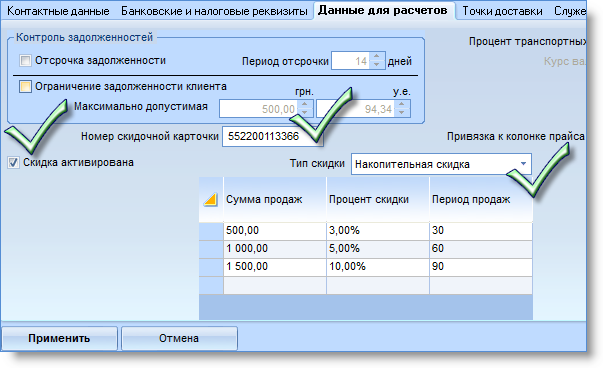Sort by the Сумма продаж column header

[275, 199]
